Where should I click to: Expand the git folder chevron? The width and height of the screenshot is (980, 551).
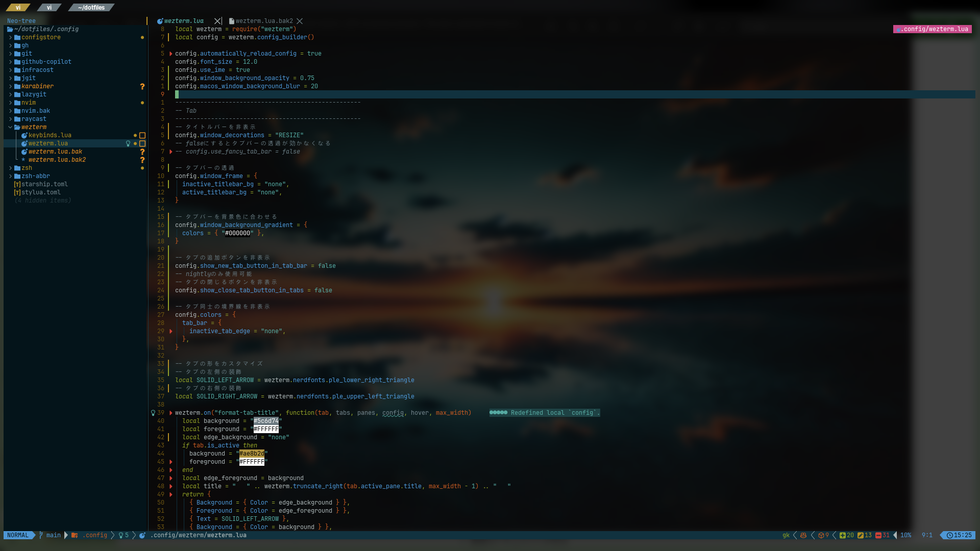(10, 54)
